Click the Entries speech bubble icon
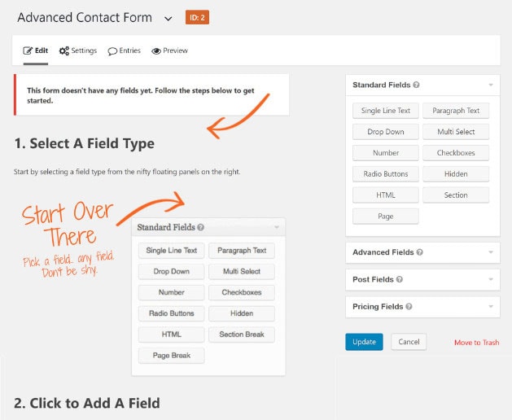The width and height of the screenshot is (512, 420). (x=112, y=51)
